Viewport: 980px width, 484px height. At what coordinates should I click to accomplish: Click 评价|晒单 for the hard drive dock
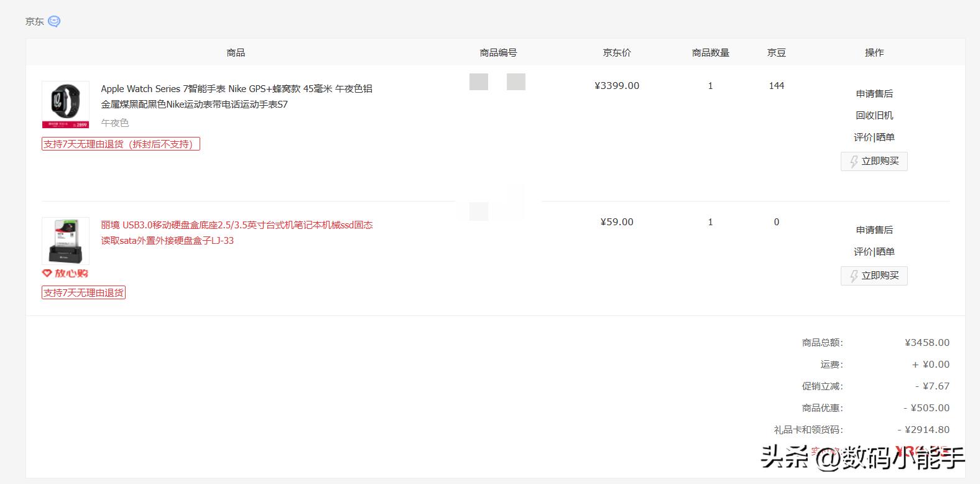874,252
